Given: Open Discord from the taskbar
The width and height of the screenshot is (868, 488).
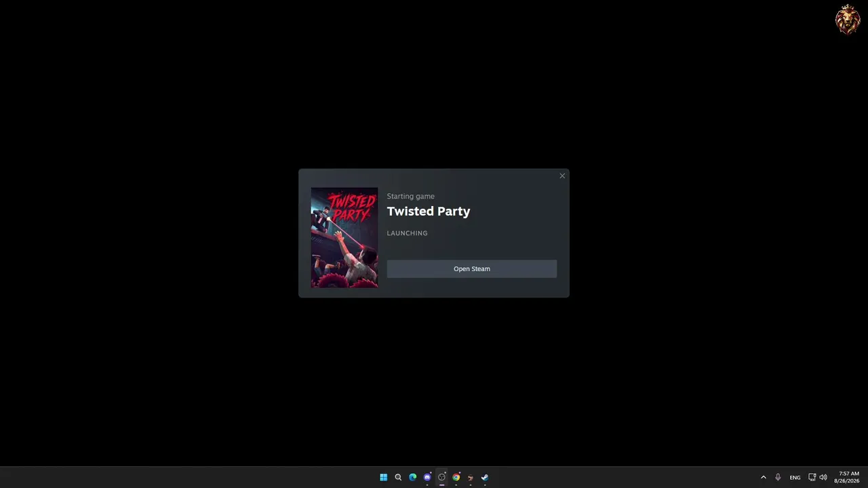Looking at the screenshot, I should (x=427, y=477).
